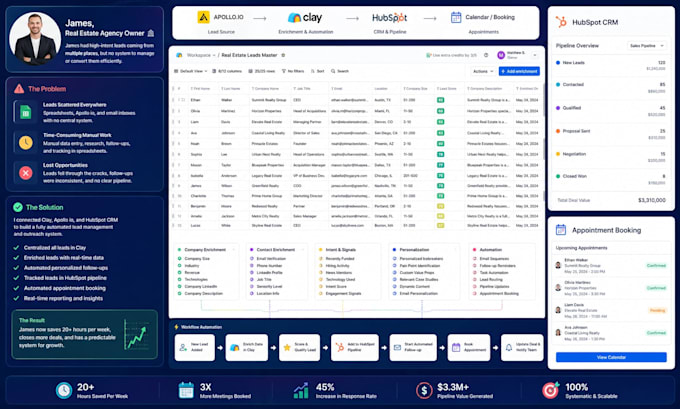680x409 pixels.
Task: Open the Actions dropdown
Action: point(483,71)
